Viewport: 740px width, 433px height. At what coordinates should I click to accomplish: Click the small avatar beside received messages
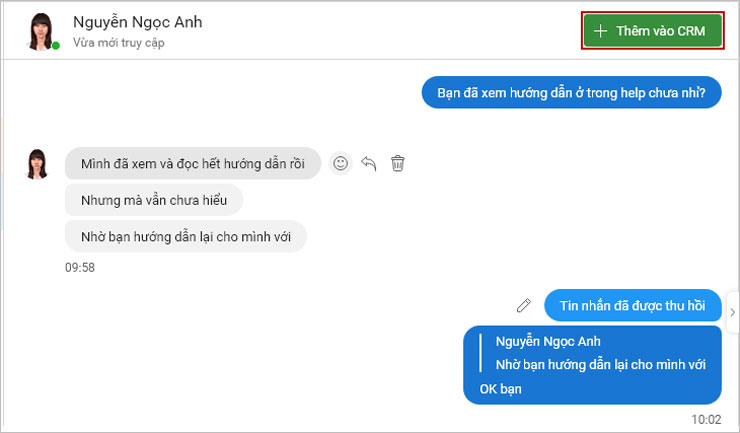(37, 164)
